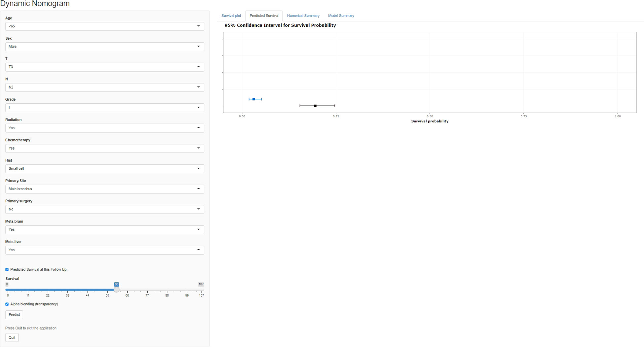Open the Chemotherapy dropdown
Viewport: 644px width, 347px height.
104,148
